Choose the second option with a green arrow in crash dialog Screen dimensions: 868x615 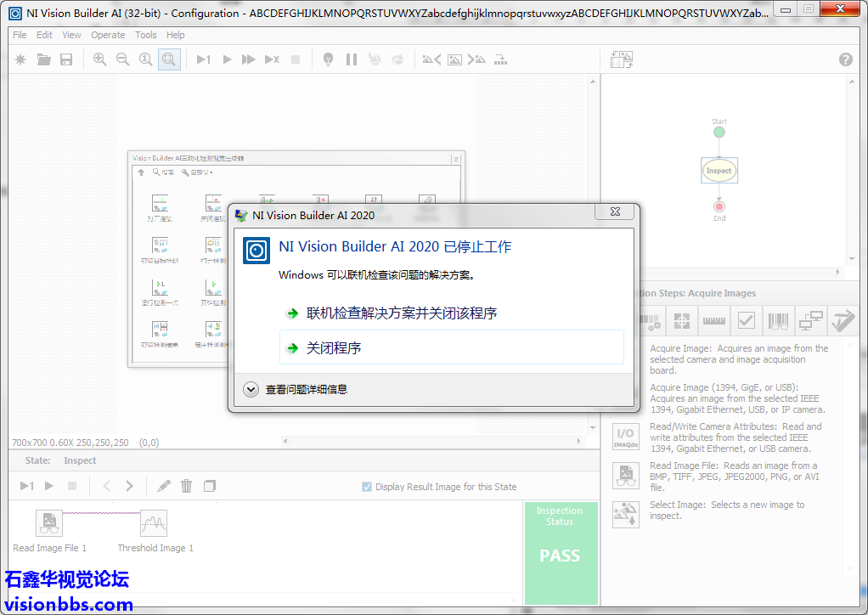(x=452, y=347)
